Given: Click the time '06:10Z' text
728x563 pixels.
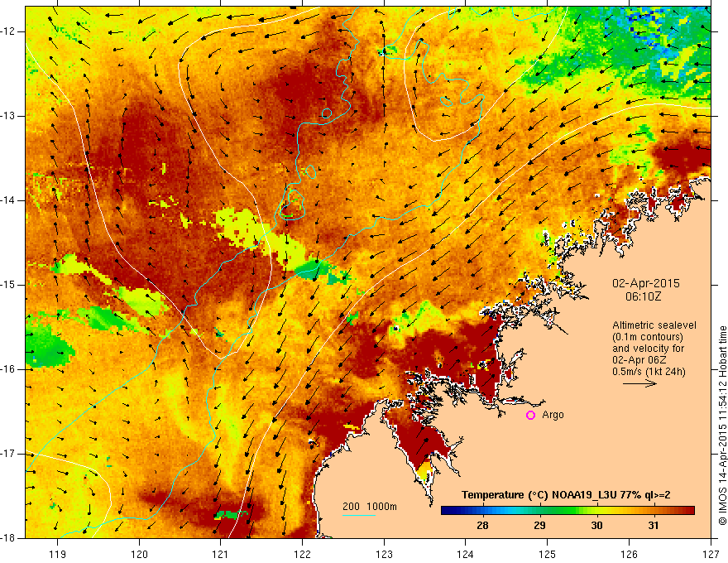Looking at the screenshot, I should [643, 296].
